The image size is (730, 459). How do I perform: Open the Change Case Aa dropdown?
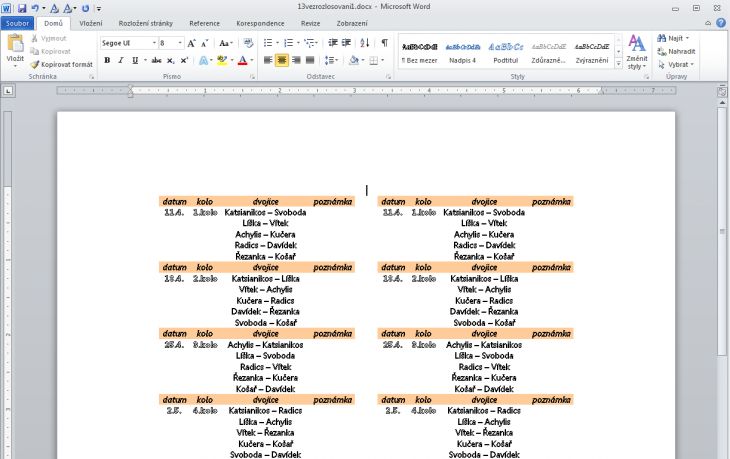[x=226, y=43]
